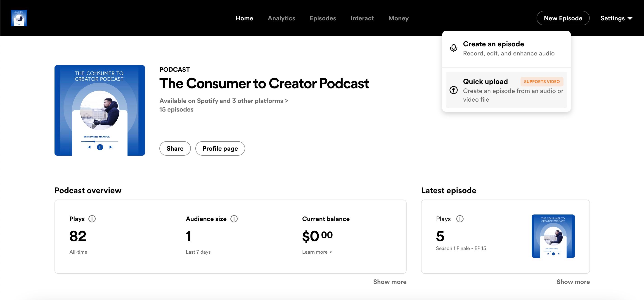
Task: Click the microphone icon beside Create an episode
Action: (x=454, y=48)
